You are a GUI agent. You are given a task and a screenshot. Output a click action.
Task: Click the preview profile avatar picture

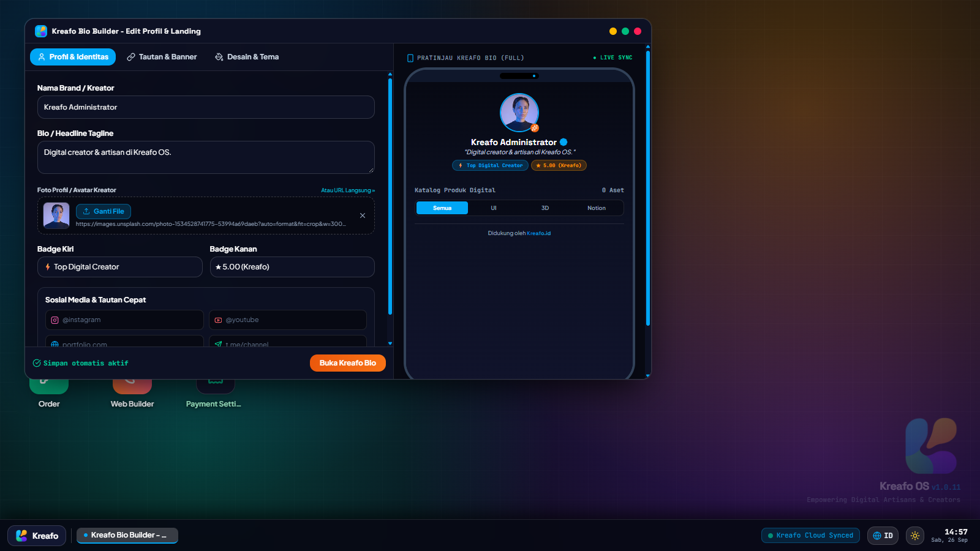click(519, 113)
